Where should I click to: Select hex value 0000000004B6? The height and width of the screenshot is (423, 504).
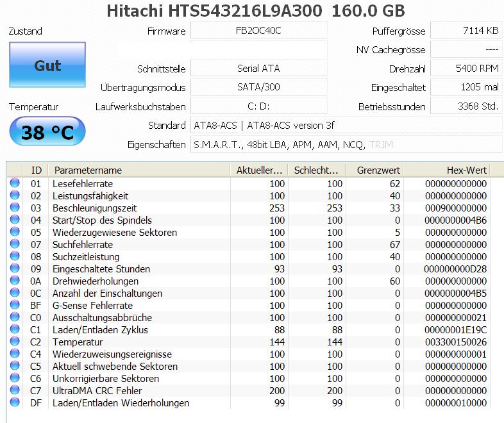[x=455, y=220]
